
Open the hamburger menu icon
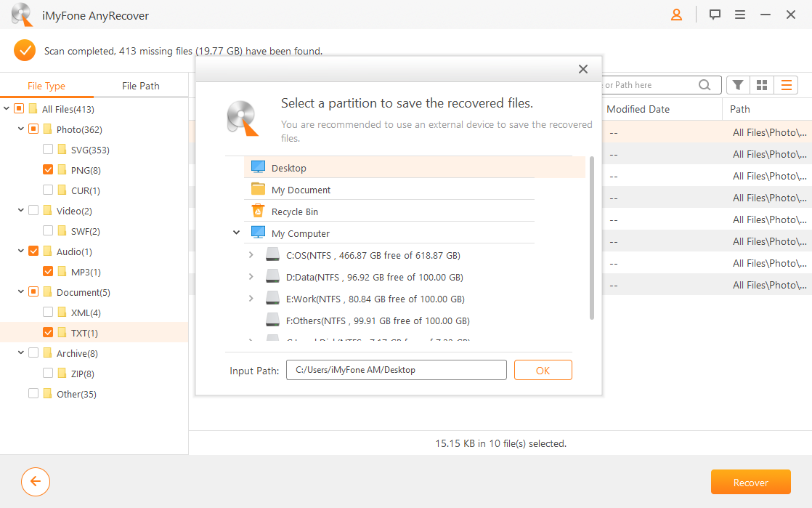740,14
